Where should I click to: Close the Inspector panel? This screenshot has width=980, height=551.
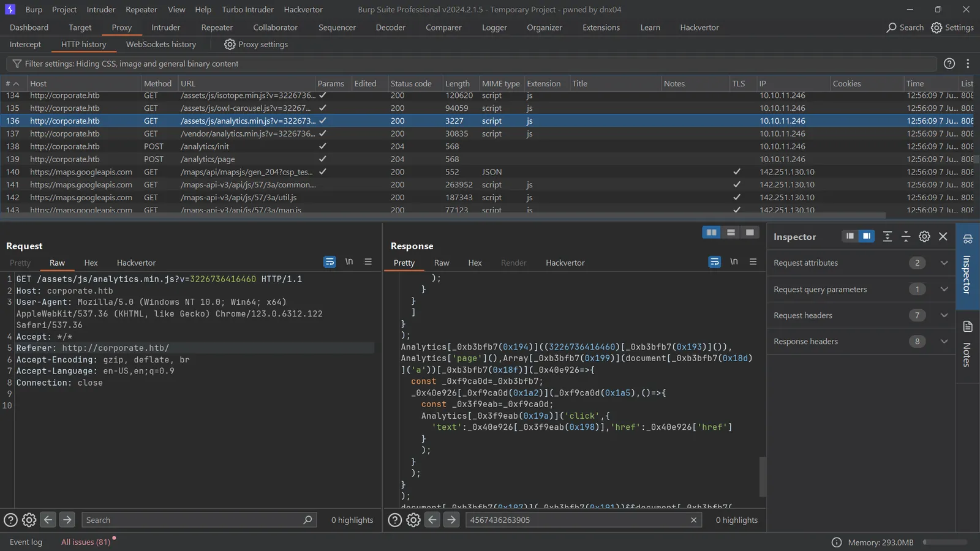pyautogui.click(x=943, y=236)
